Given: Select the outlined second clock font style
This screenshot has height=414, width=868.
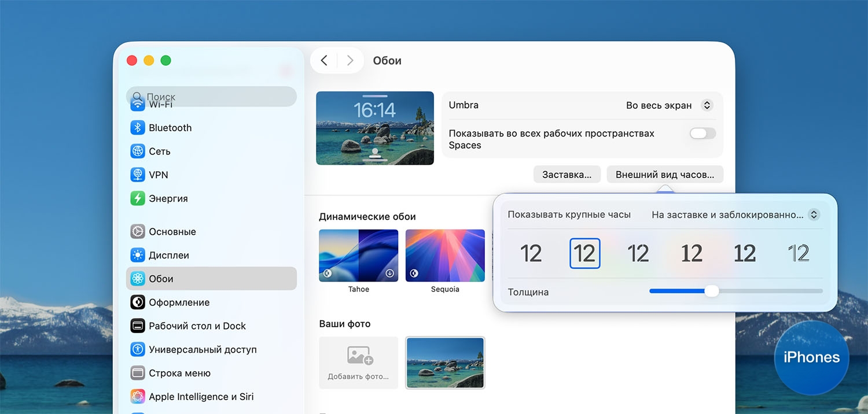Looking at the screenshot, I should pyautogui.click(x=584, y=253).
